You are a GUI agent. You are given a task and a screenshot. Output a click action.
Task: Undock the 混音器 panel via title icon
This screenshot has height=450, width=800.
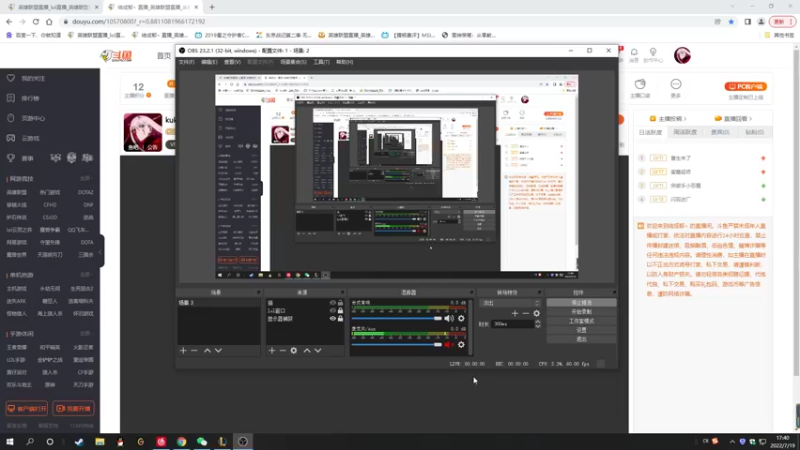(x=471, y=292)
